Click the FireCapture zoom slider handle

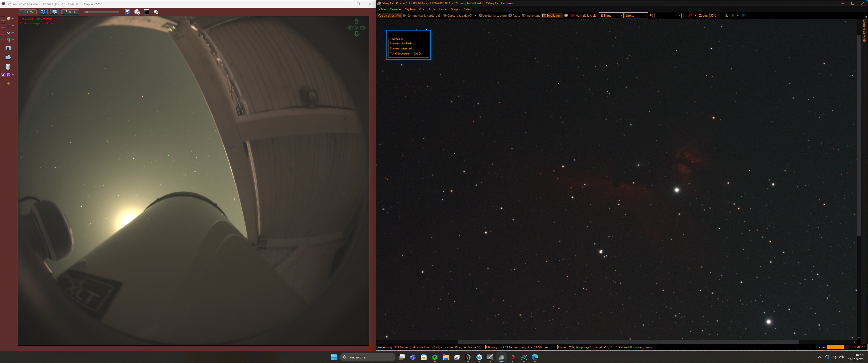click(87, 12)
